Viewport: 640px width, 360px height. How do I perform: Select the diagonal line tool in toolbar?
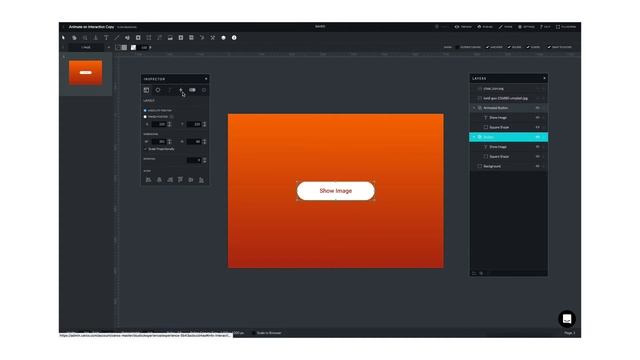pyautogui.click(x=117, y=38)
